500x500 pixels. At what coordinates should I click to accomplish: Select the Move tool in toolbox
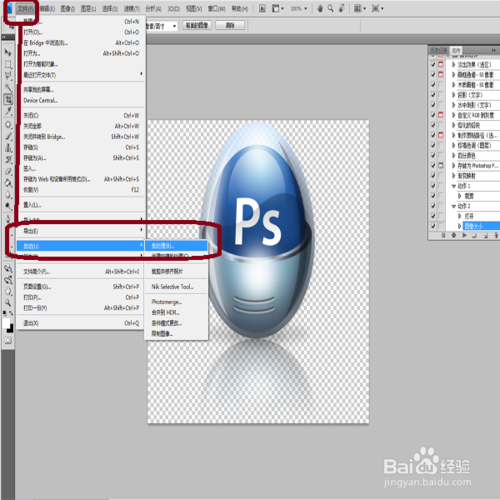point(8,53)
